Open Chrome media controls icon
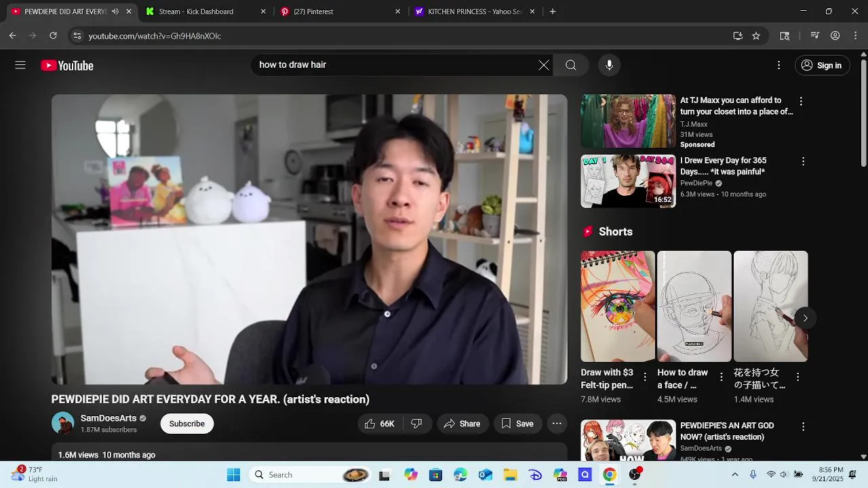 (x=815, y=36)
